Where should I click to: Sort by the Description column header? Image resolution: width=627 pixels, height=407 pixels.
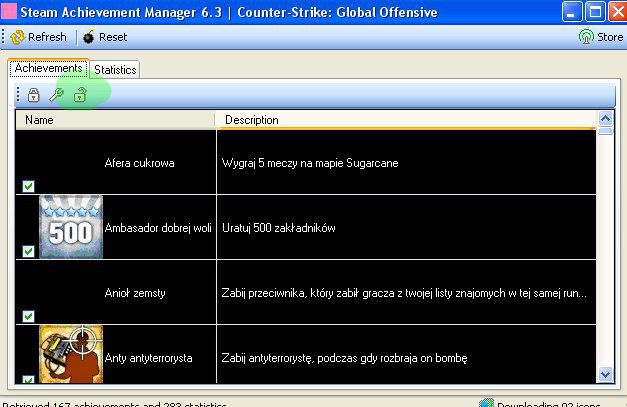[405, 120]
